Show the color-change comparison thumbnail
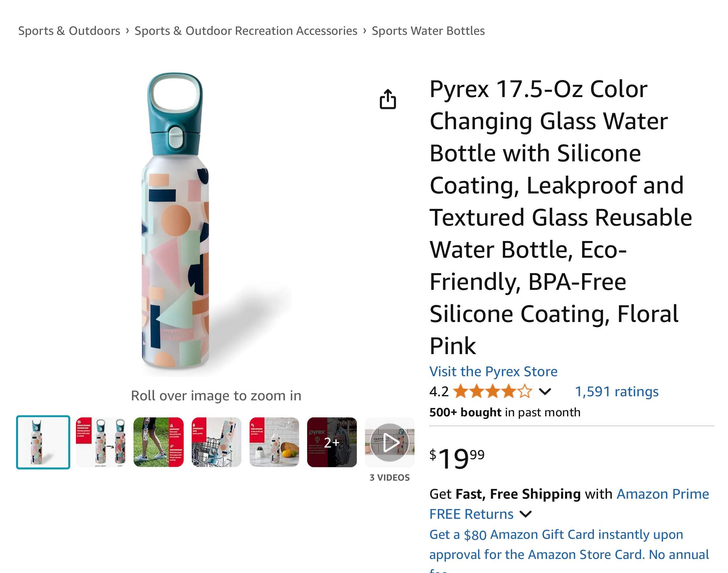Image resolution: width=728 pixels, height=573 pixels. (x=101, y=442)
